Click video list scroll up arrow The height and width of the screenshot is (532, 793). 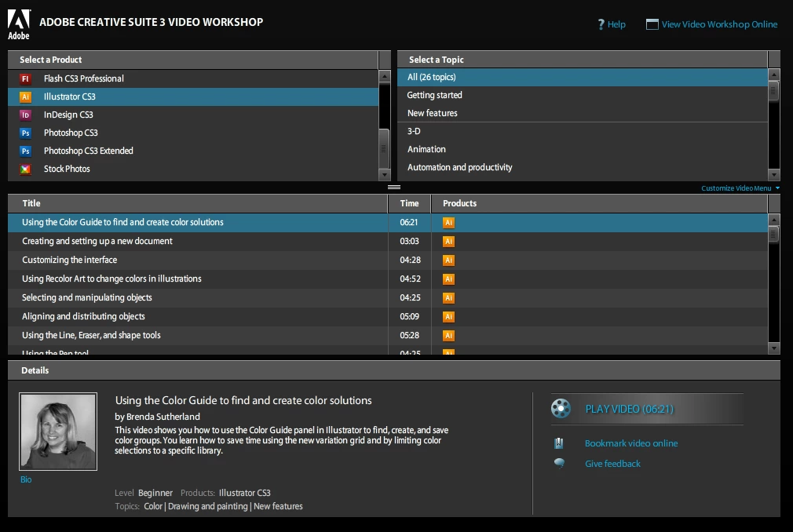[x=774, y=220]
